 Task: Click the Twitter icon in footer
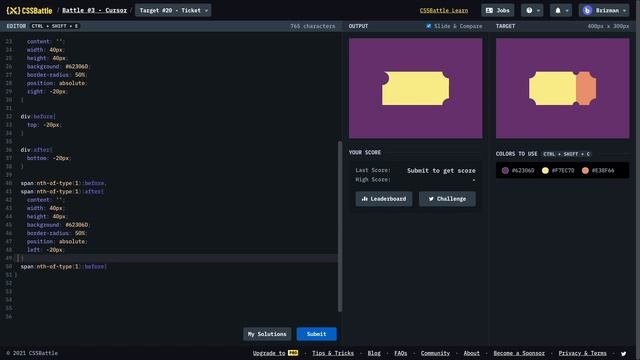click(623, 353)
